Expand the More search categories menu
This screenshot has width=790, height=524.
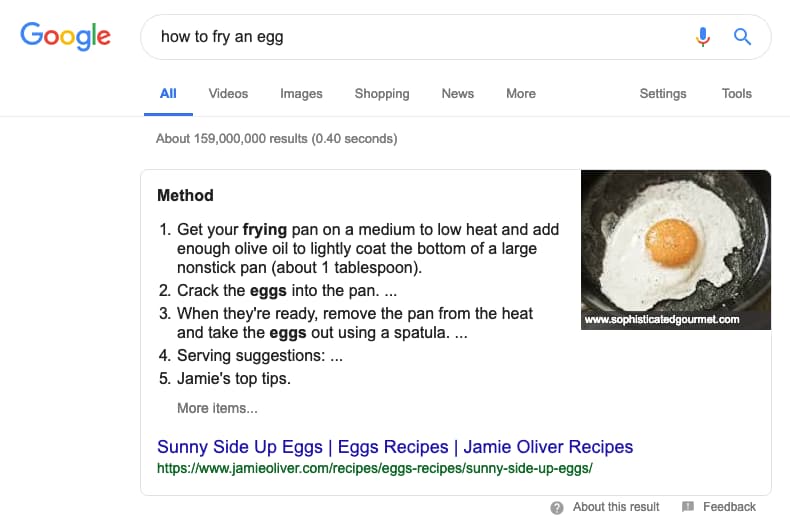[x=521, y=94]
